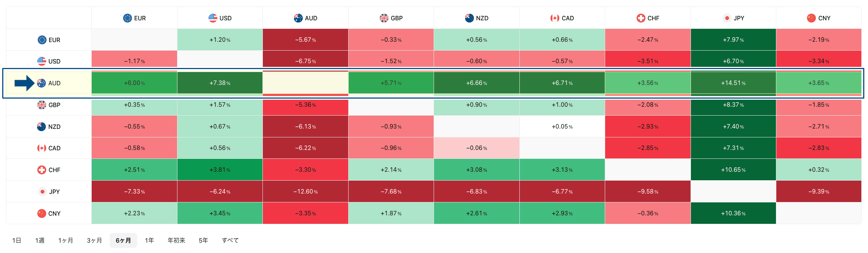Image resolution: width=868 pixels, height=253 pixels.
Task: Click the JPY flag icon in row header
Action: (x=43, y=192)
